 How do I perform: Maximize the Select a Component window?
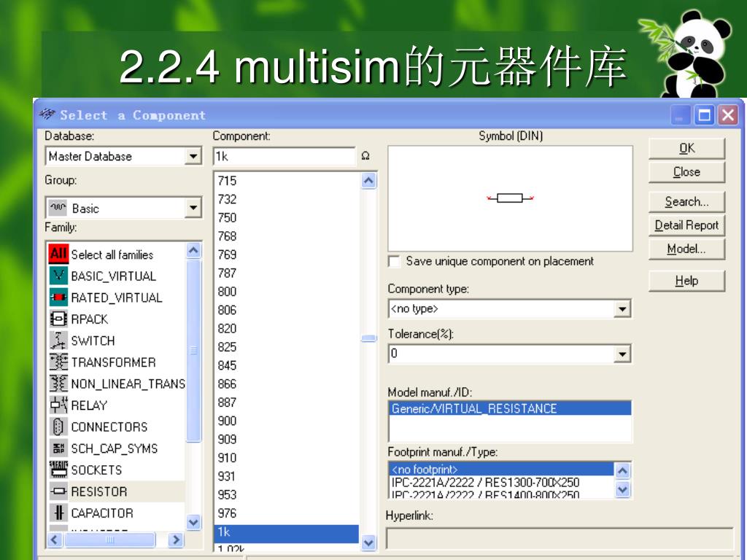(x=704, y=114)
